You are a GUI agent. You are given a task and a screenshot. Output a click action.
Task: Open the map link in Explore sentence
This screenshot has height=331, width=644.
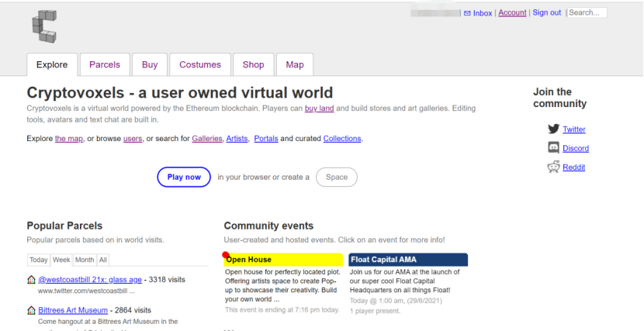69,139
